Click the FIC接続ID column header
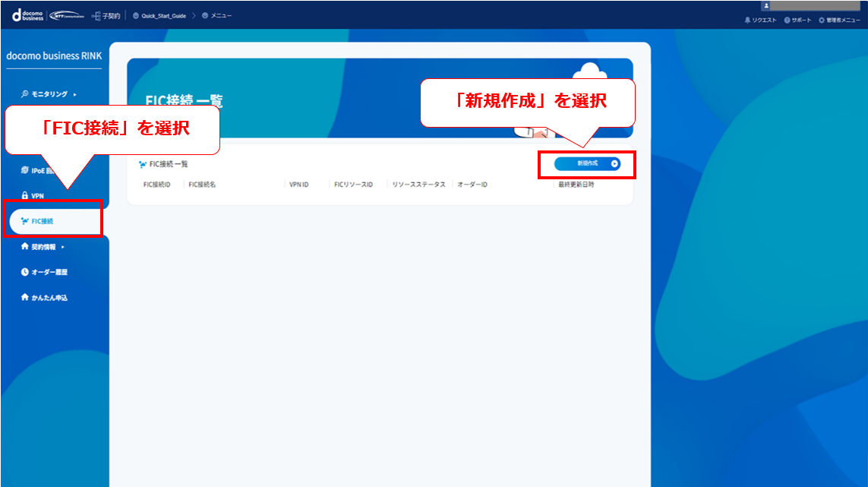Viewport: 868px width, 487px height. point(156,185)
